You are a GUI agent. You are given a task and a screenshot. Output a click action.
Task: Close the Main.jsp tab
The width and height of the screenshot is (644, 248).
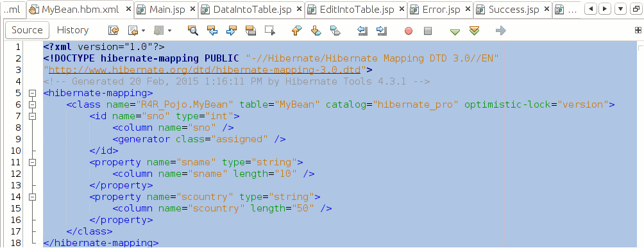point(192,10)
